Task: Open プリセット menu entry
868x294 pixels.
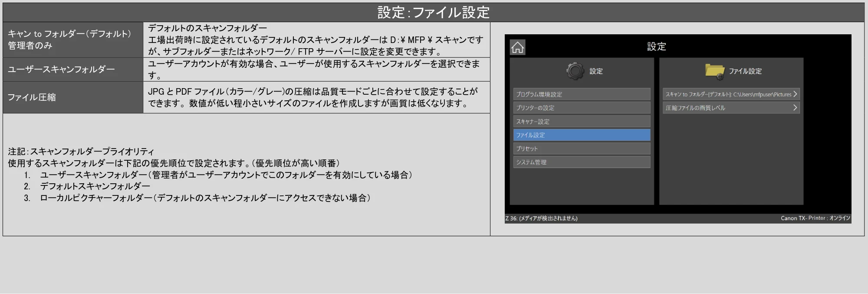Action: (582, 149)
